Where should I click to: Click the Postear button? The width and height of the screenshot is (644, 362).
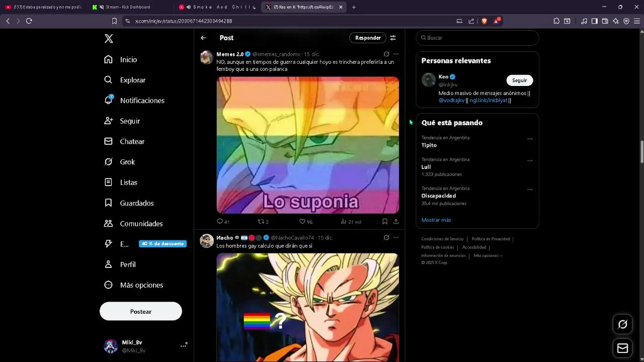point(141,312)
